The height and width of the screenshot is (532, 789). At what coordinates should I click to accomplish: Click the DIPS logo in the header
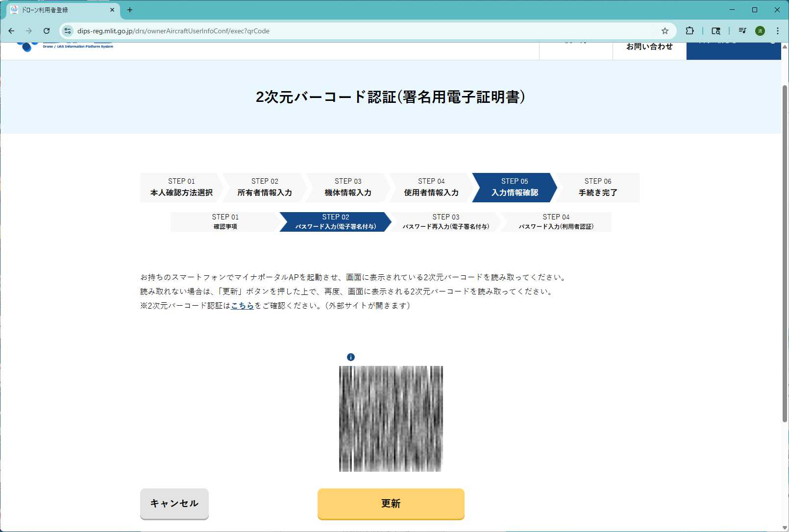65,46
